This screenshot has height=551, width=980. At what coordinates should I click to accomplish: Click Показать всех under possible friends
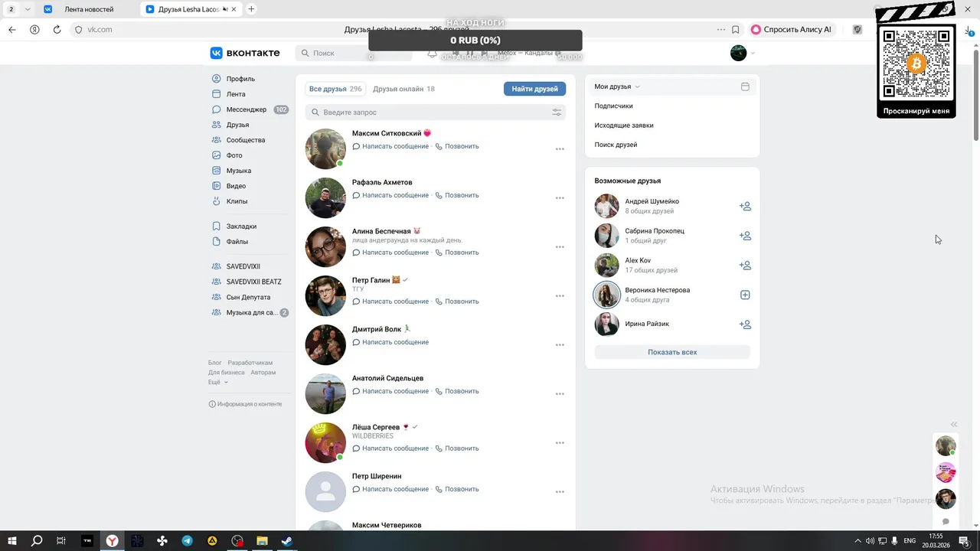pyautogui.click(x=672, y=352)
